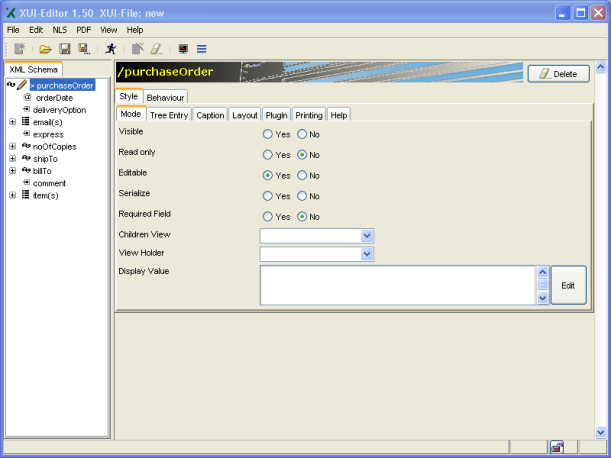Open the Children View dropdown
The image size is (611, 458).
click(367, 235)
